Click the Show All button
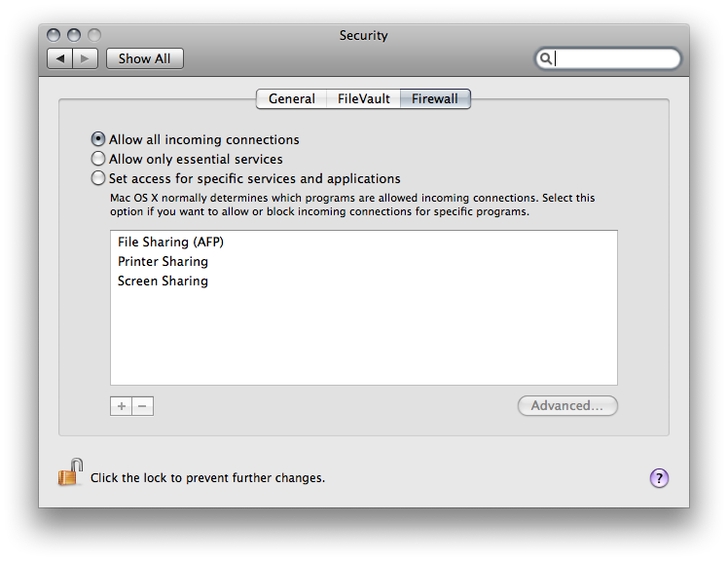Image resolution: width=728 pixels, height=561 pixels. tap(145, 58)
